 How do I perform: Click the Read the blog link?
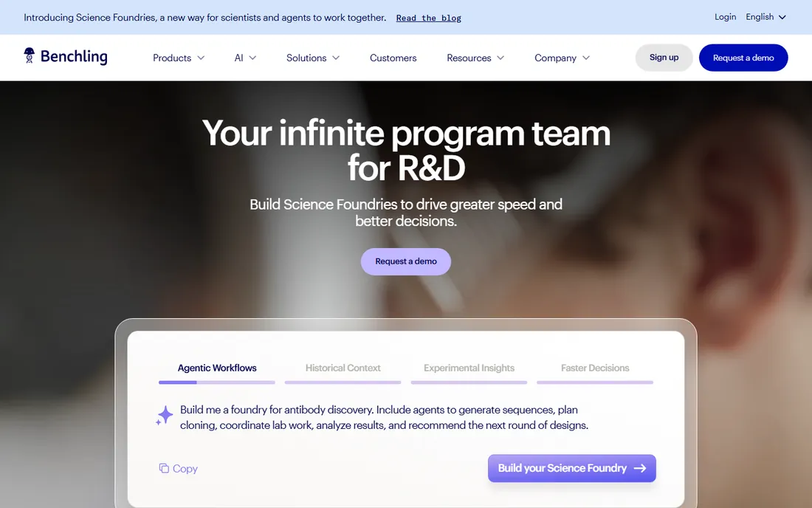point(429,18)
